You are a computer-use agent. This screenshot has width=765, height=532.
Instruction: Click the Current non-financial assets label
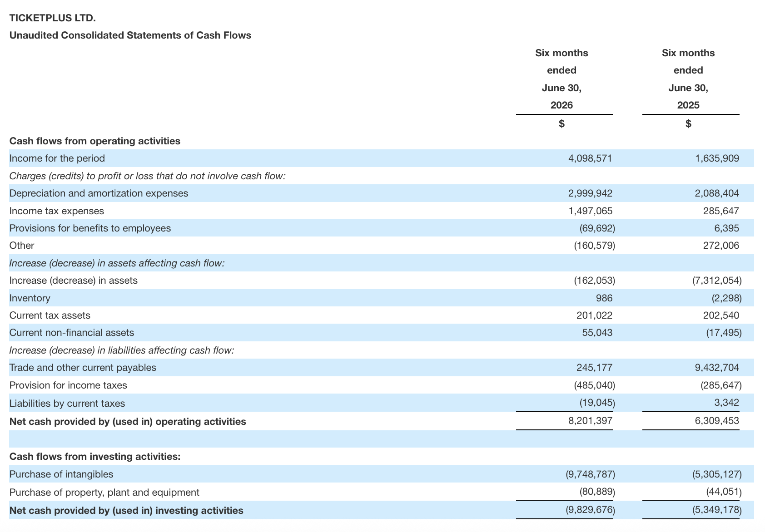coord(72,333)
